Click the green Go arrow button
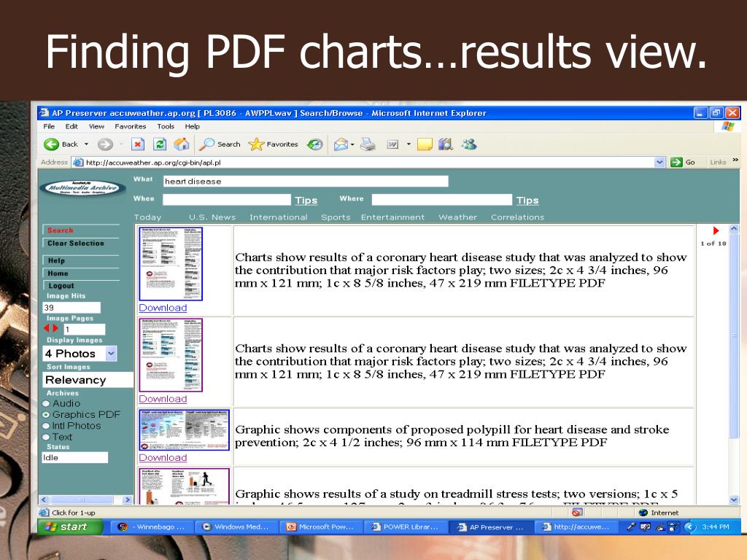This screenshot has height=560, width=747. [676, 163]
